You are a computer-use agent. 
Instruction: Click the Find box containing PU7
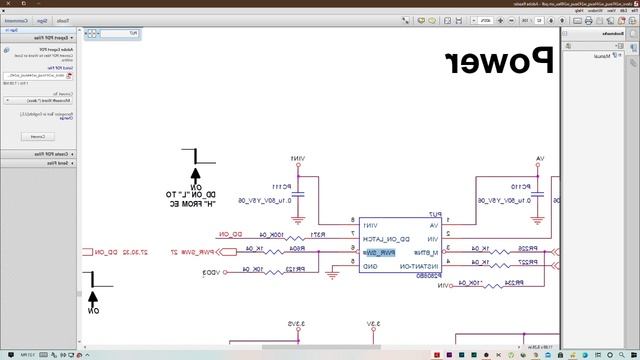[x=120, y=33]
